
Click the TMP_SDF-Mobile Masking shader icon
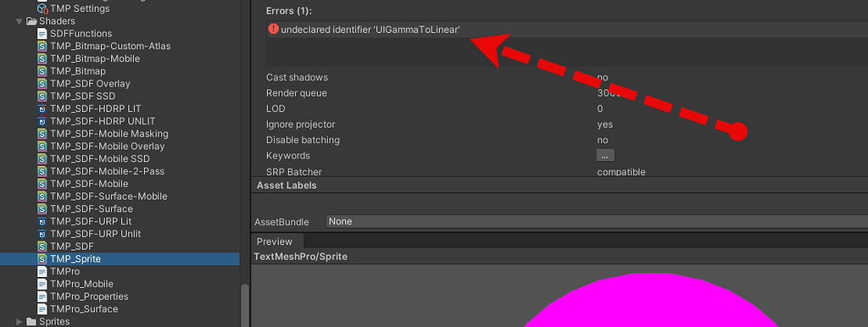click(42, 134)
